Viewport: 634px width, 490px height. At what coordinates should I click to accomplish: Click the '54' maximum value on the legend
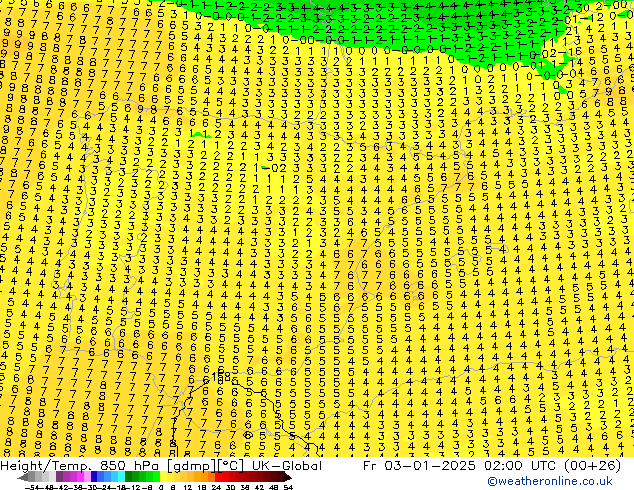pyautogui.click(x=288, y=487)
